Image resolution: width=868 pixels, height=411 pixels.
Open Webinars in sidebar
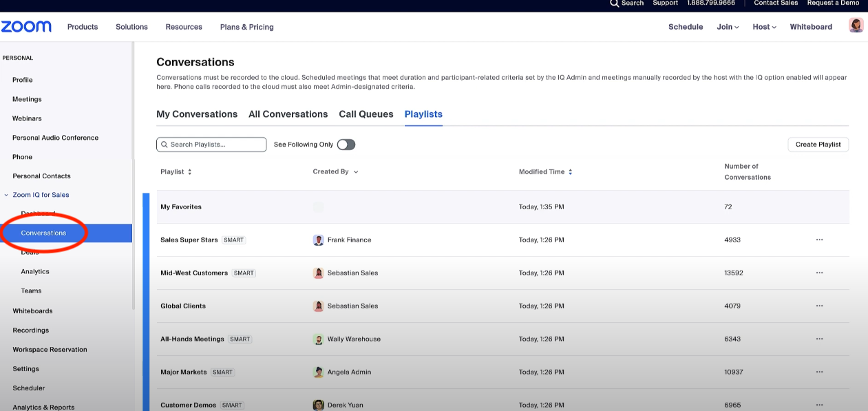pos(27,118)
